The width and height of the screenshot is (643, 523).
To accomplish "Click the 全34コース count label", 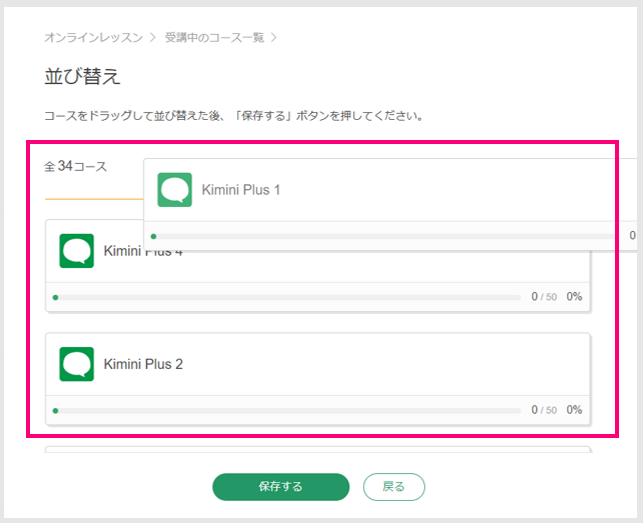I will (75, 166).
